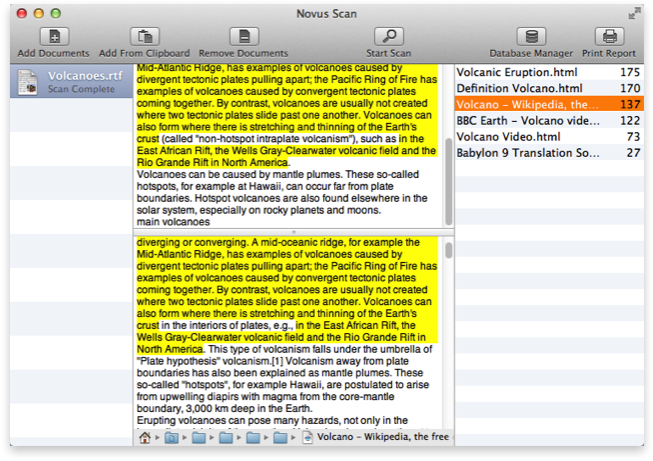Click the Volcanoes.rtf file name

click(x=85, y=76)
